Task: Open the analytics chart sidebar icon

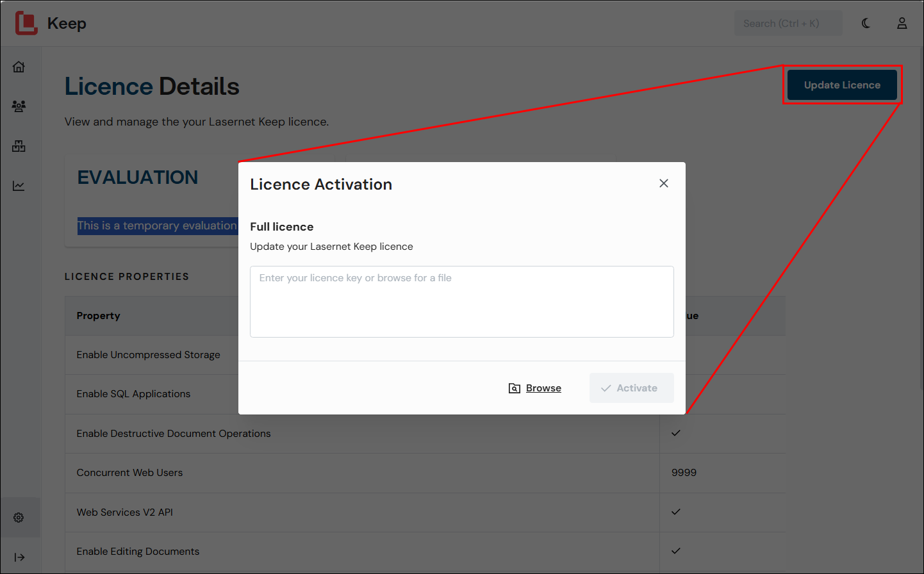Action: (x=19, y=186)
